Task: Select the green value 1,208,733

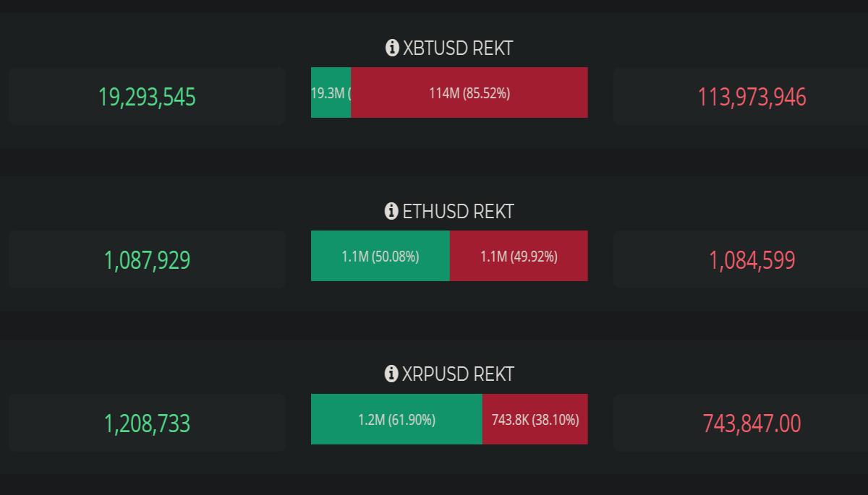Action: tap(147, 423)
